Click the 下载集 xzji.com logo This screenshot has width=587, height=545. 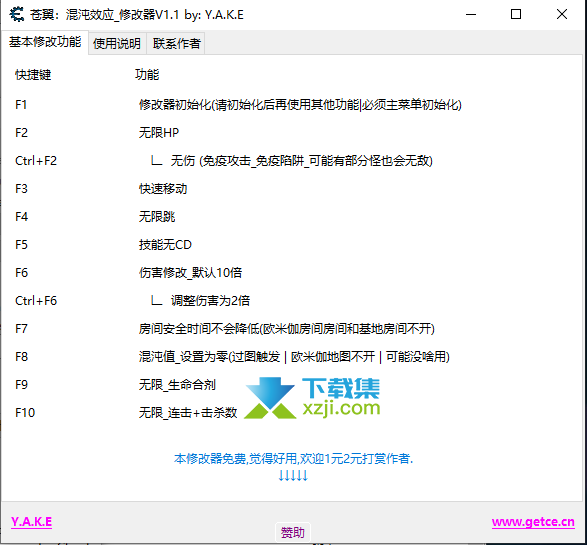click(312, 398)
